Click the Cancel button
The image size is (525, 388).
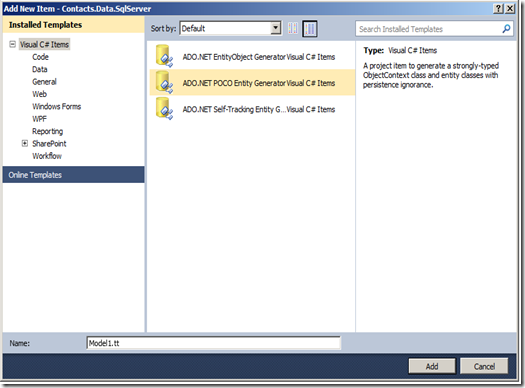[484, 366]
